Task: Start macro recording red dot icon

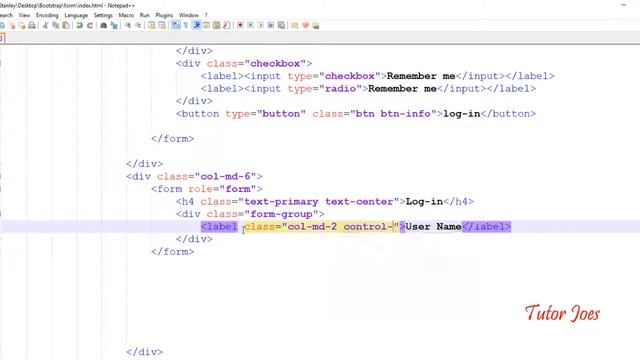Action: pyautogui.click(x=240, y=25)
